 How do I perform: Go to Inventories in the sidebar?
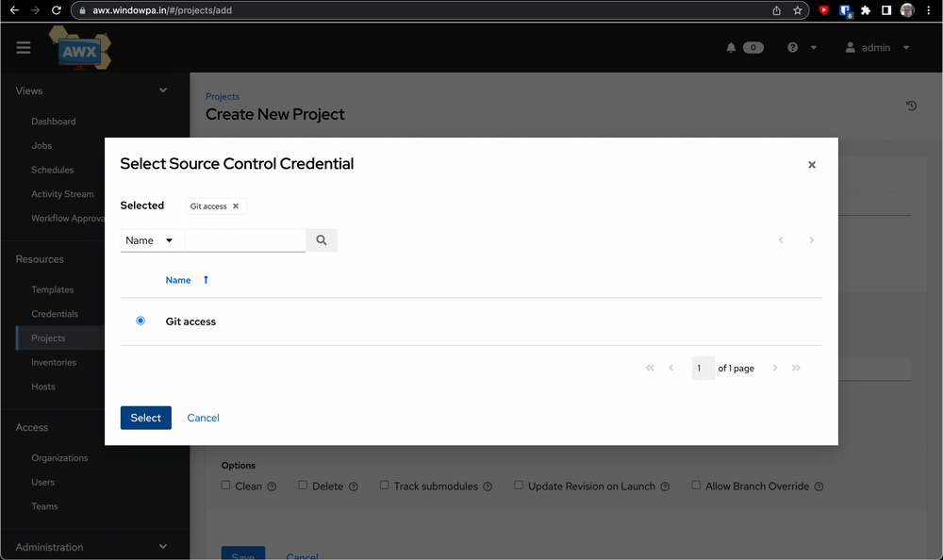point(54,362)
